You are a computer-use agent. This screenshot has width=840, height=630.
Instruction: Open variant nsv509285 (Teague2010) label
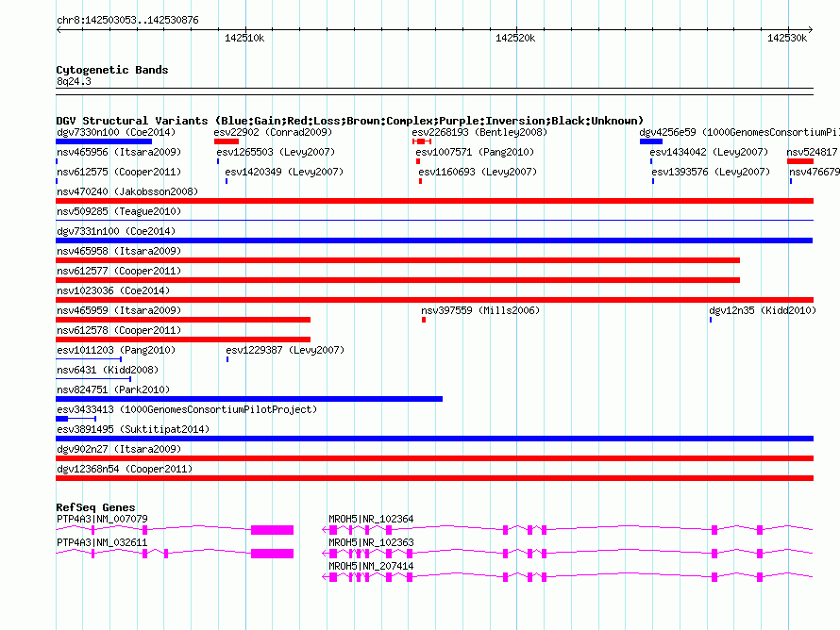119,211
